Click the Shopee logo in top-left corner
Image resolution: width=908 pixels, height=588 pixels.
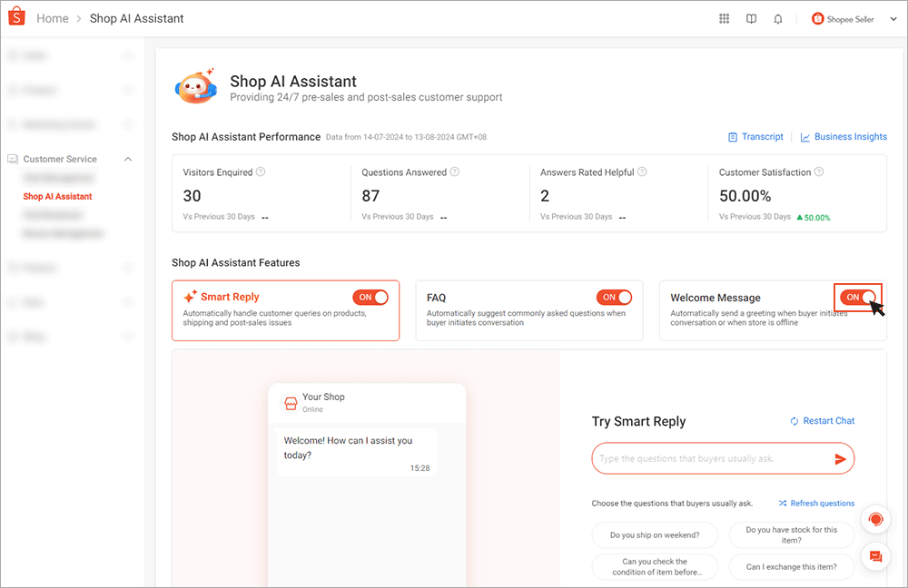[15, 17]
